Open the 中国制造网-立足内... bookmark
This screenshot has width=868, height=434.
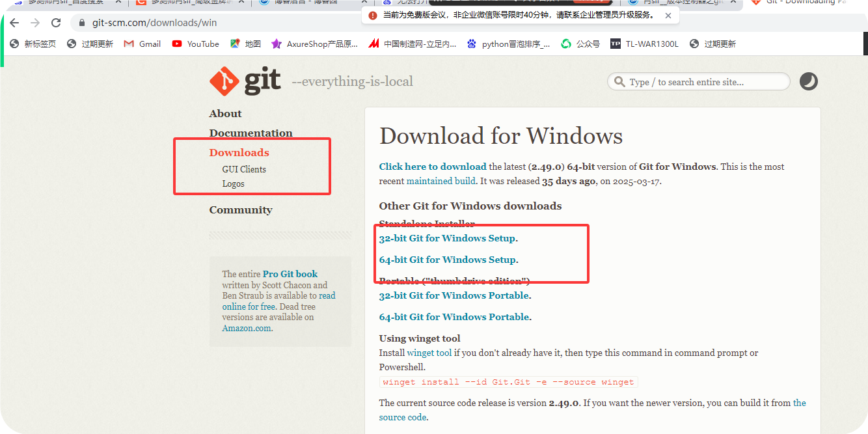coord(413,44)
